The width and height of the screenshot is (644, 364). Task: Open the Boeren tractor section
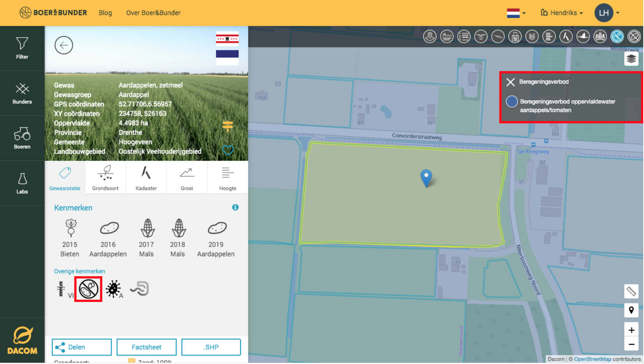coord(22,138)
